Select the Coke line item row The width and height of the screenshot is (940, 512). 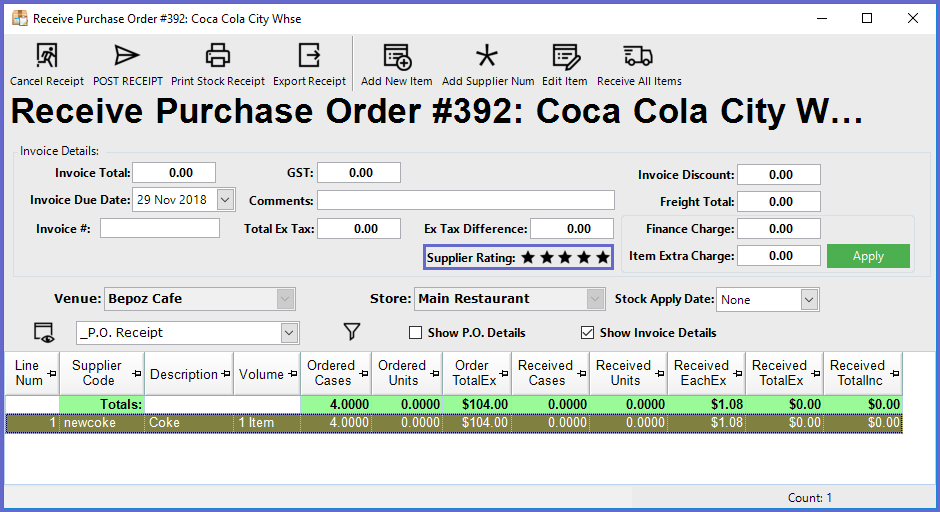tap(190, 423)
